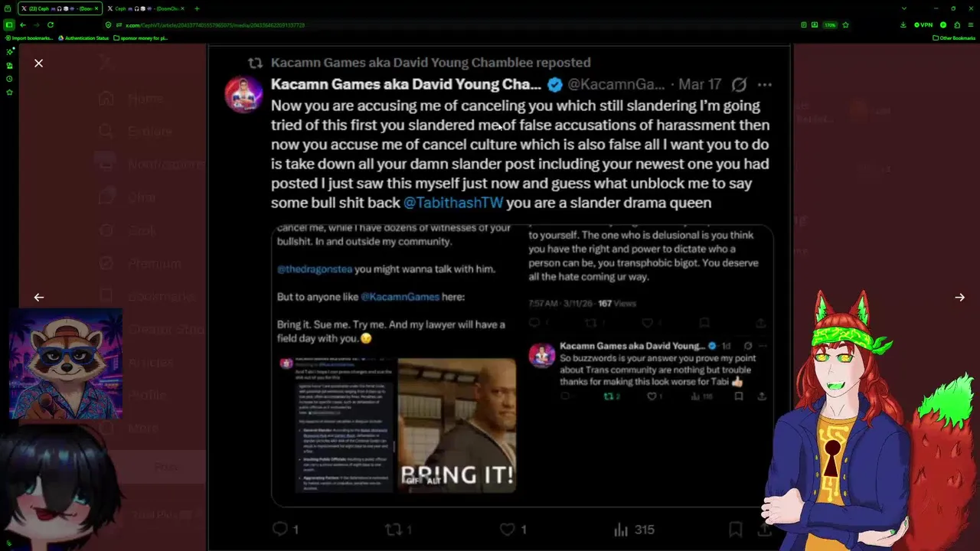980x551 pixels.
Task: Reload the page in browser toolbar
Action: tap(51, 24)
